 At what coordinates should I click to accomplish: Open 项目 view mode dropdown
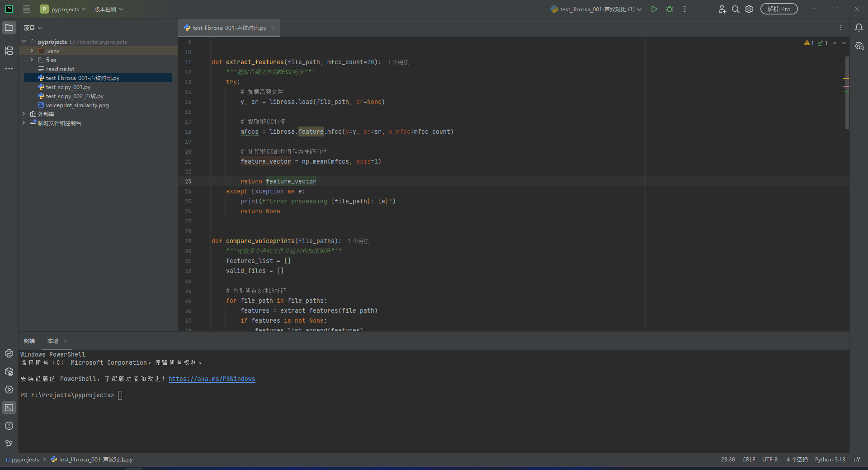click(33, 28)
